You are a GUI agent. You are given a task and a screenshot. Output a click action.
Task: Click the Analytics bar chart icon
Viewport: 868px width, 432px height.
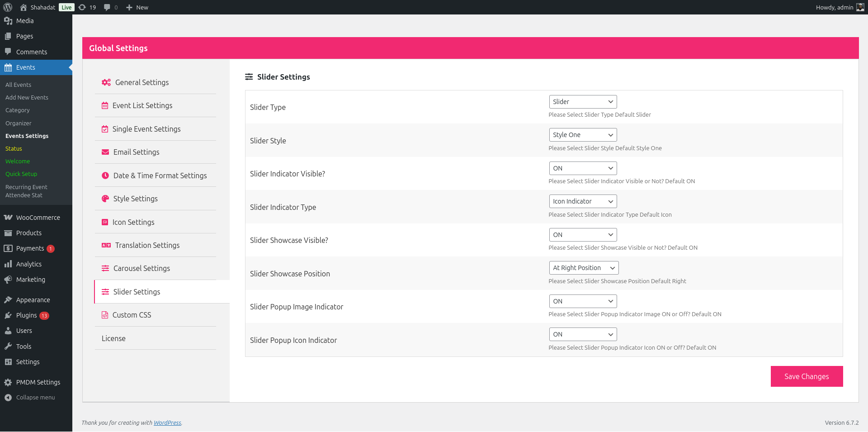click(8, 264)
